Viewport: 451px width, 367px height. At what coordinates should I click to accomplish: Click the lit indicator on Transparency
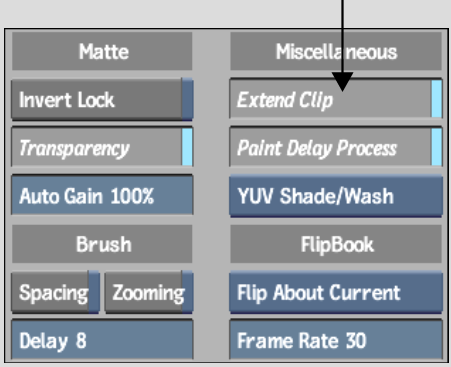click(x=187, y=147)
